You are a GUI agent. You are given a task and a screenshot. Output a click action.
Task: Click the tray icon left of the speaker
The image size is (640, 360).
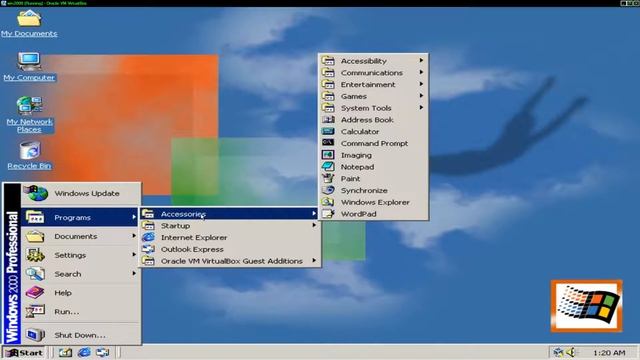pos(558,352)
